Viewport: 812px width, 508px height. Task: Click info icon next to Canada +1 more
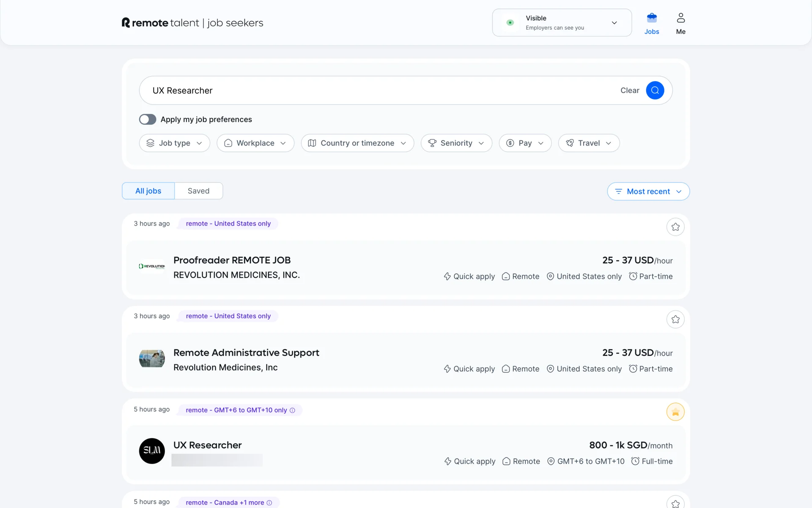[269, 502]
